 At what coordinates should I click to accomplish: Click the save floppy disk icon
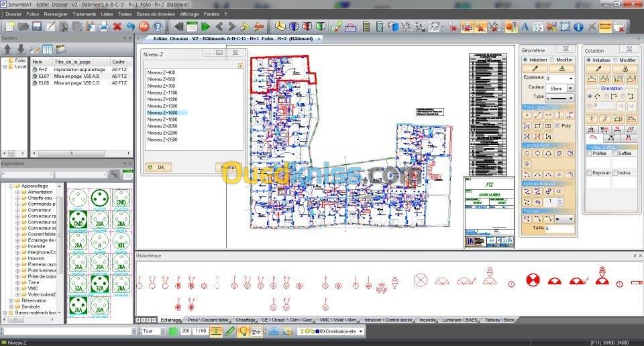coord(37,27)
